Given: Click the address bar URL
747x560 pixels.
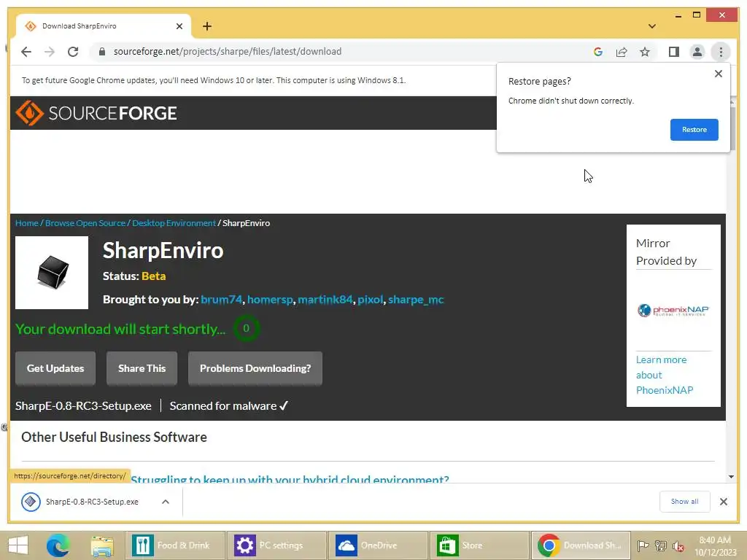Looking at the screenshot, I should click(x=228, y=52).
